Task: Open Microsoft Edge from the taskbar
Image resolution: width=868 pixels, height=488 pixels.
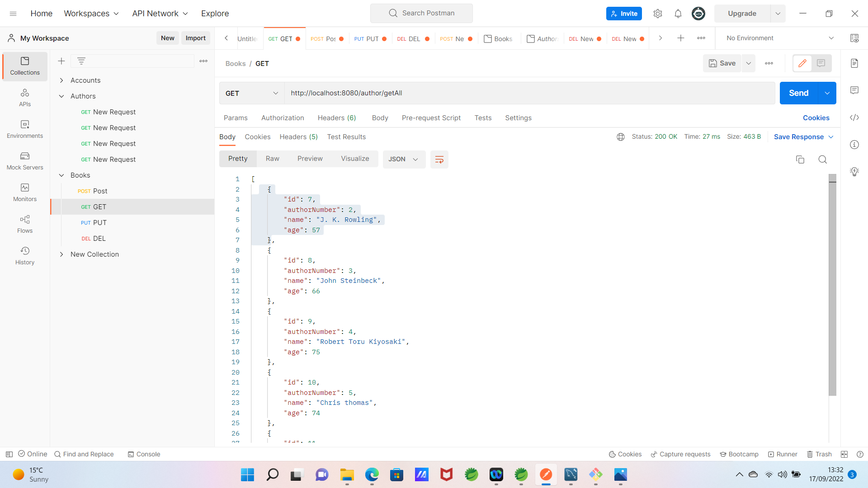Action: 372,475
